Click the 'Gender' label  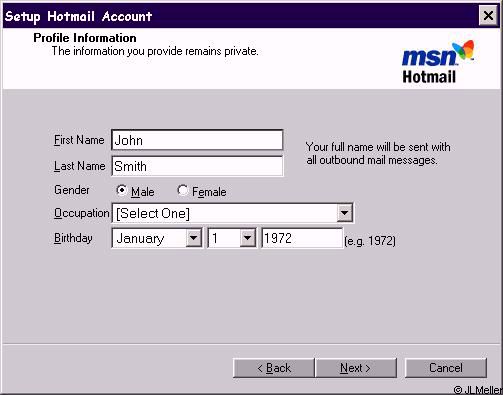tap(72, 190)
